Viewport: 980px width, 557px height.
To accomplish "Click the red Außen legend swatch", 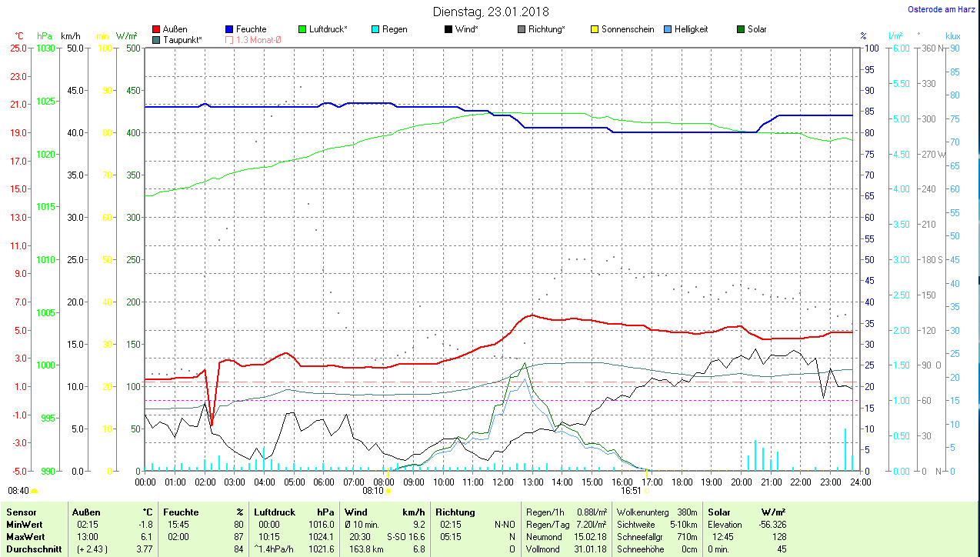I will (157, 29).
